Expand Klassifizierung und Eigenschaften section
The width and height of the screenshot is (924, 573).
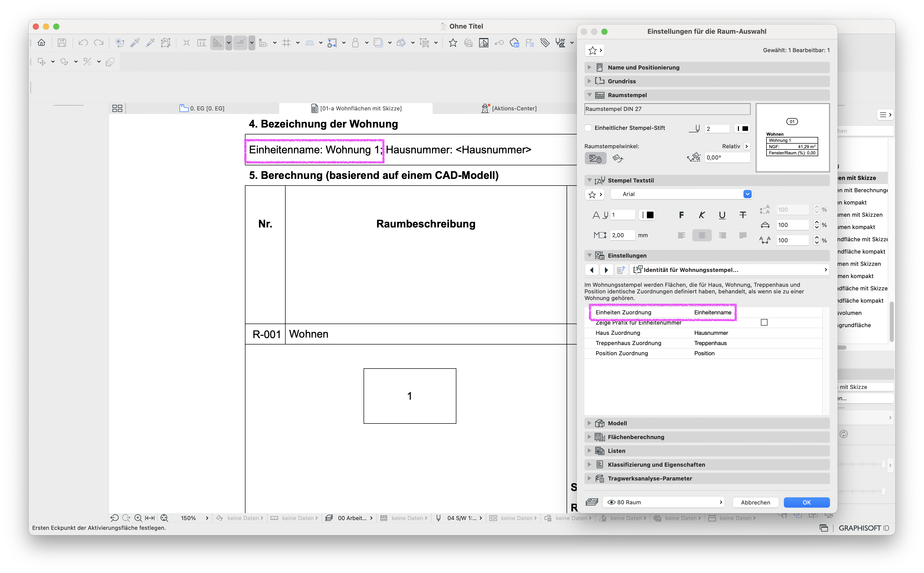pos(707,465)
